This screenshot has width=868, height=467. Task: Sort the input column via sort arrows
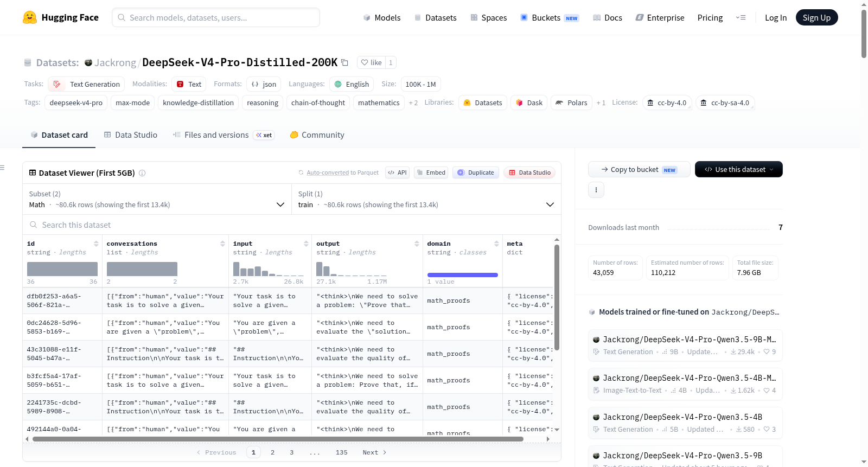tap(306, 244)
